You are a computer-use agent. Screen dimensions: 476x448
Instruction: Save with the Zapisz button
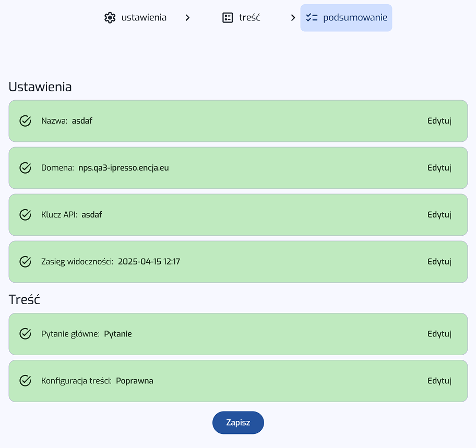click(x=238, y=422)
